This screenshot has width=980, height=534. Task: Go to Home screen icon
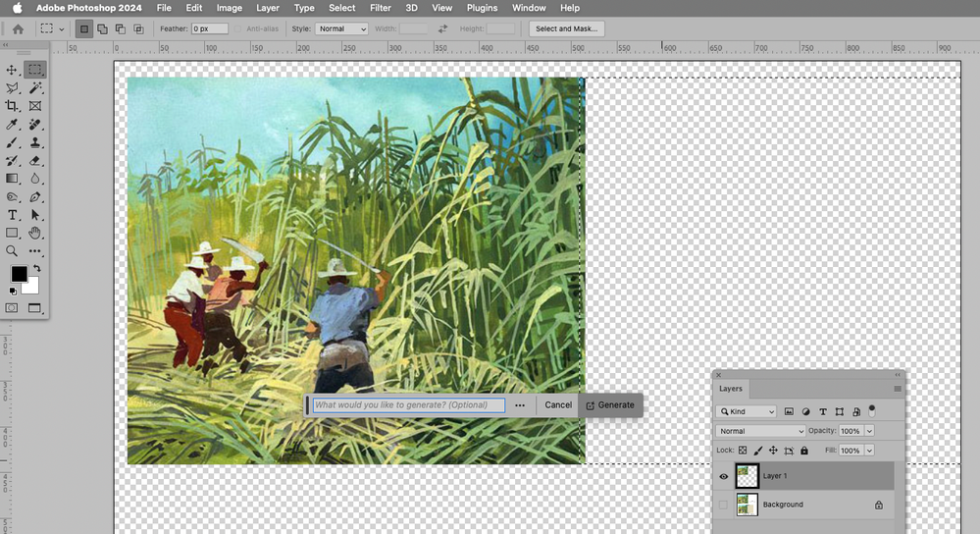pos(18,28)
